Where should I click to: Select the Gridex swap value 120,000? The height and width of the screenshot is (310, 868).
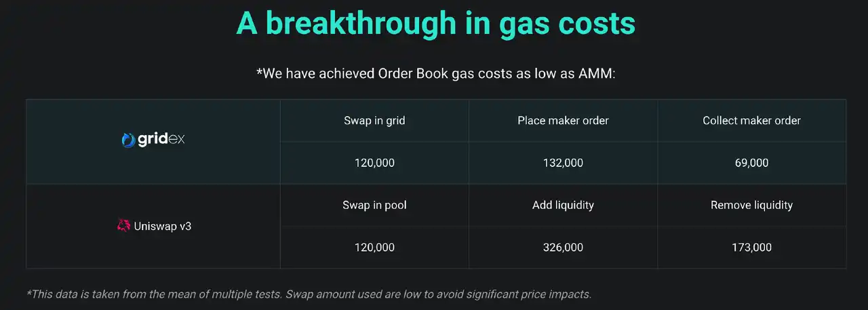[374, 163]
